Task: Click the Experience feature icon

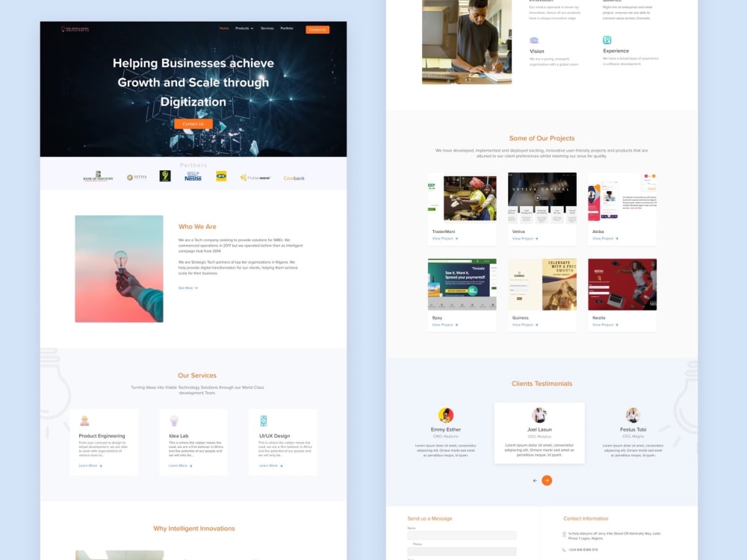Action: [607, 40]
